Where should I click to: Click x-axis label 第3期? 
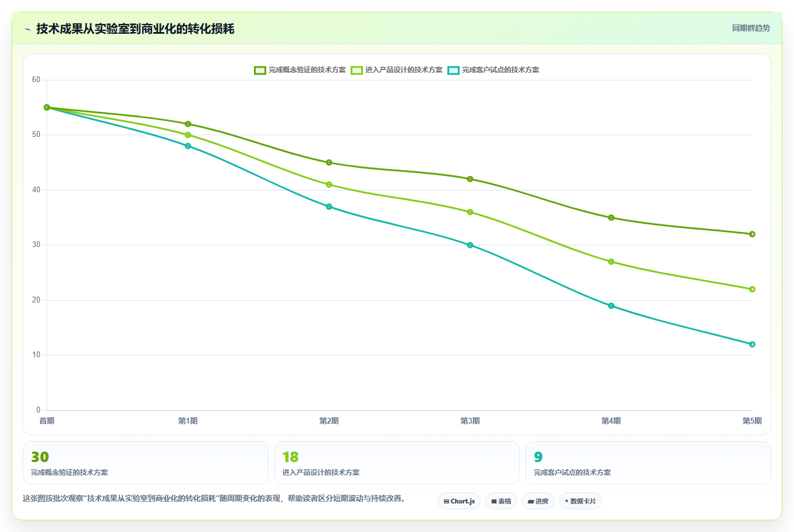(x=470, y=421)
